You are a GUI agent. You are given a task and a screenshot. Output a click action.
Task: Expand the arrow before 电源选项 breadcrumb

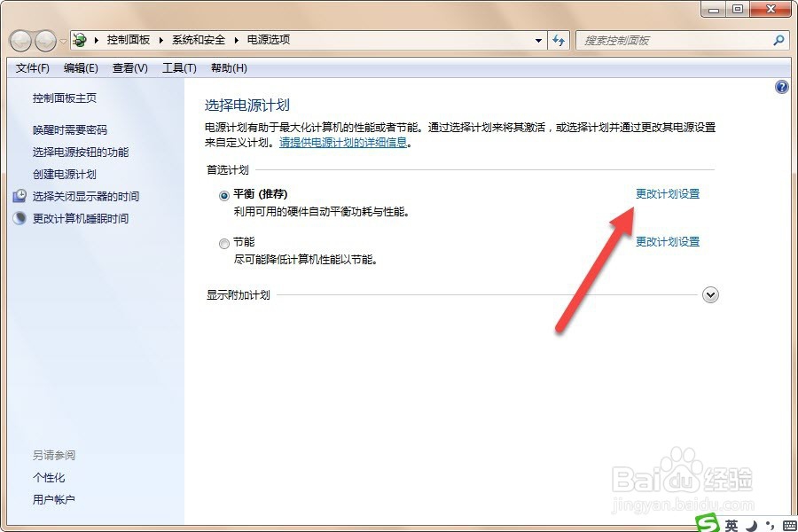(x=236, y=40)
